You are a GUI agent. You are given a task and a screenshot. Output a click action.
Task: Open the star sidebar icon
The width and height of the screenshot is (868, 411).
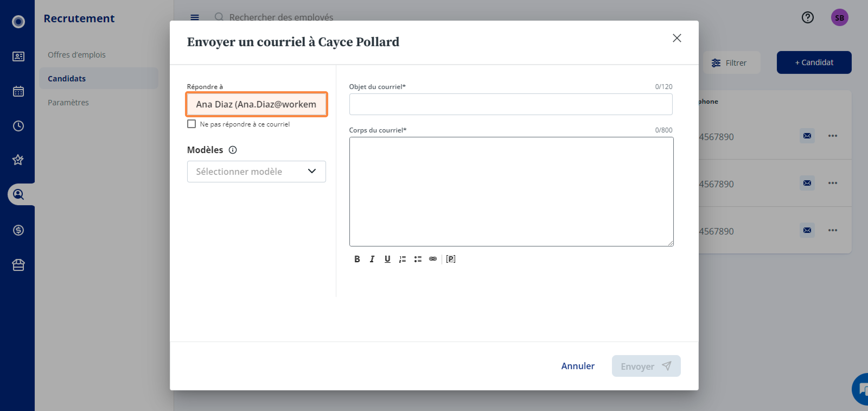[x=18, y=160]
